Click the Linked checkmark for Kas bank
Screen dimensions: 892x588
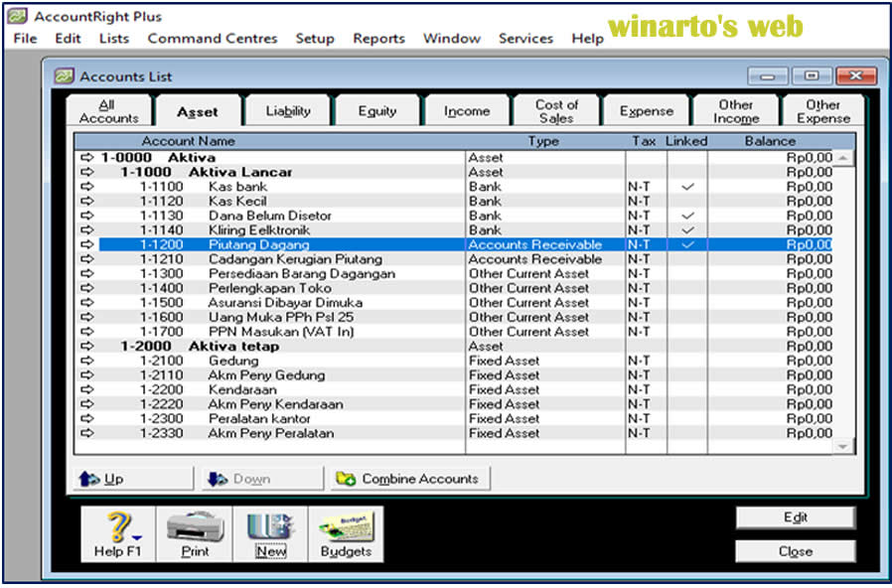pyautogui.click(x=685, y=187)
